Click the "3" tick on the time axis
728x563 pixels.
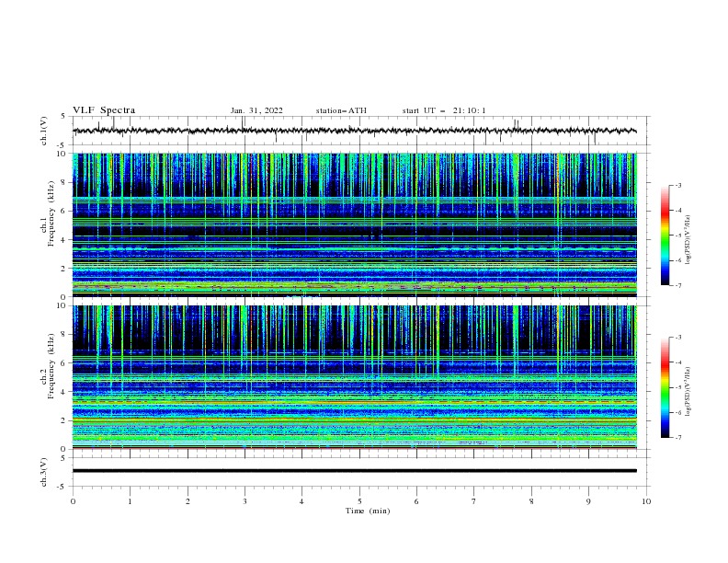(x=245, y=501)
